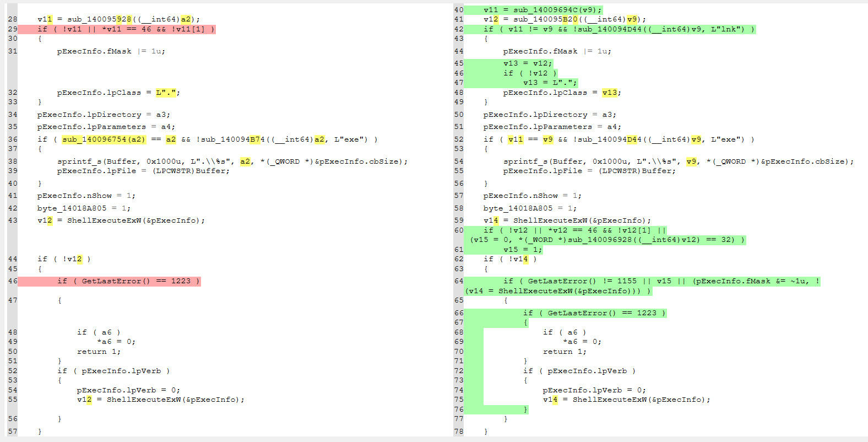
Task: Click sub_14009694C(v9) on right line 40
Action: pyautogui.click(x=557, y=10)
